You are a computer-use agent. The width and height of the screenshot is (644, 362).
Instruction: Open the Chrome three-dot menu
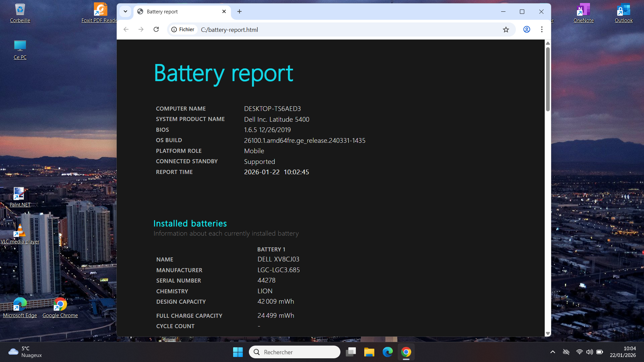(542, 29)
